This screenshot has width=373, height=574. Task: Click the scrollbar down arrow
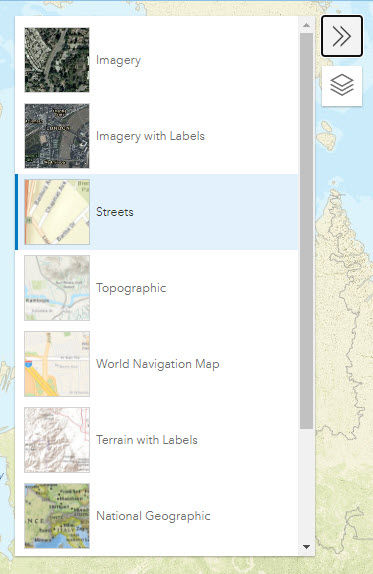[x=306, y=547]
